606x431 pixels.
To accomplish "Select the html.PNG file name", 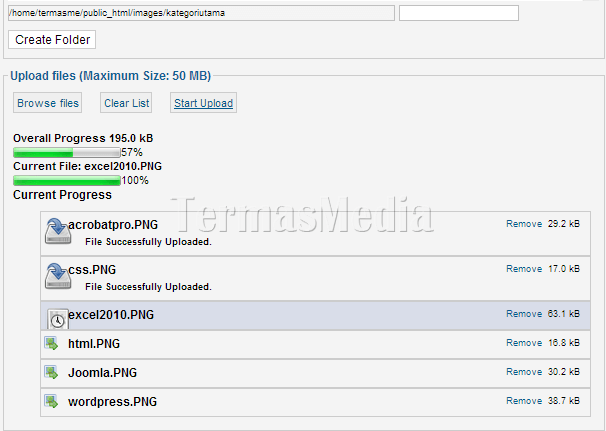I will (x=94, y=344).
